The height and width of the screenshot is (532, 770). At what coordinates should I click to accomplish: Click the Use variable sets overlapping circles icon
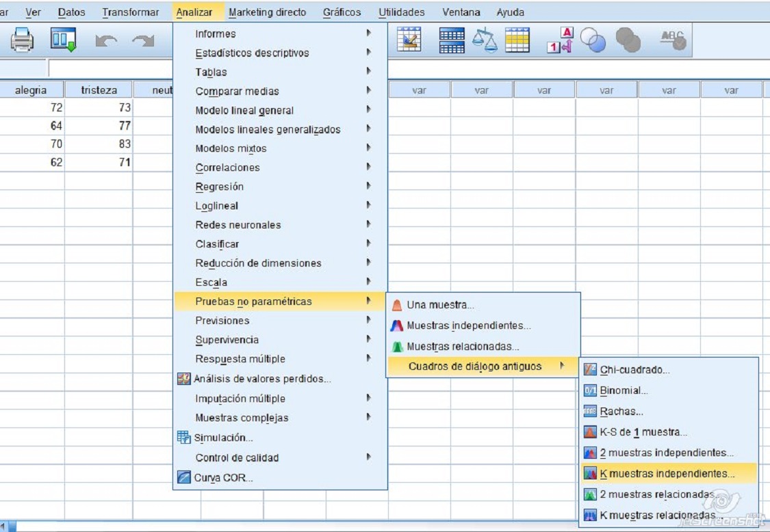click(593, 40)
